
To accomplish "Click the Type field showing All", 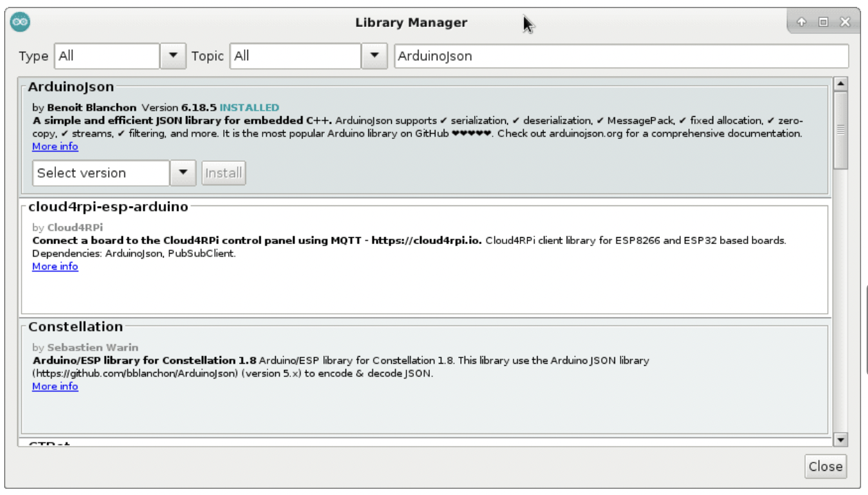I will [107, 56].
